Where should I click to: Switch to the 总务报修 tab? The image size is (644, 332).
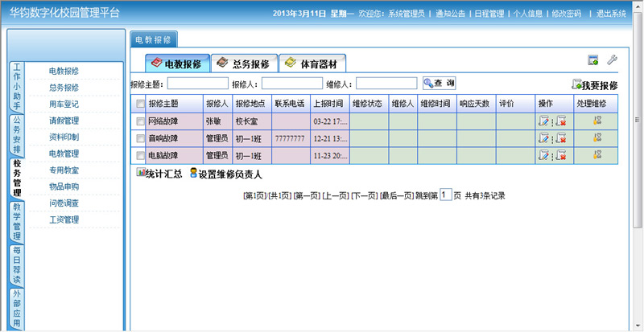[x=244, y=64]
